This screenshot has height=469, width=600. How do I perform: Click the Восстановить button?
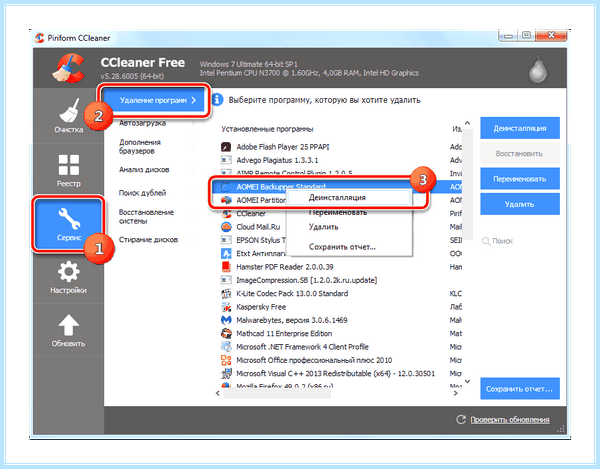[x=520, y=153]
